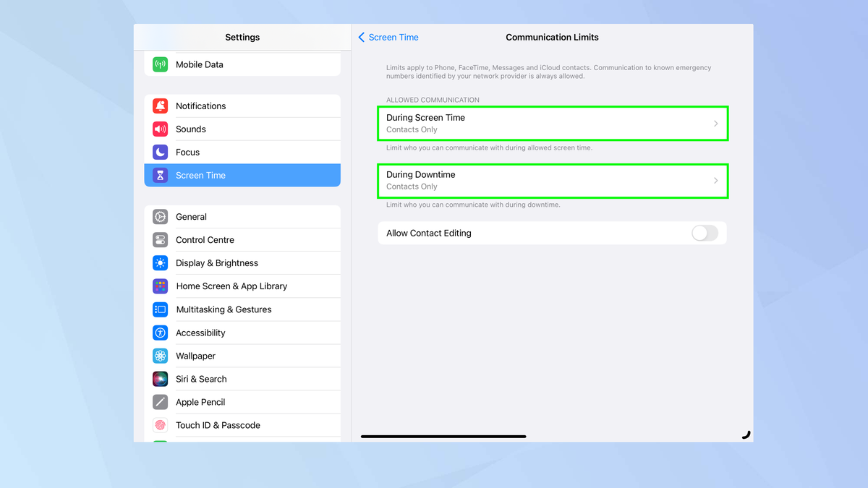Go back via Screen Time link
This screenshot has height=488, width=868.
pyautogui.click(x=393, y=37)
